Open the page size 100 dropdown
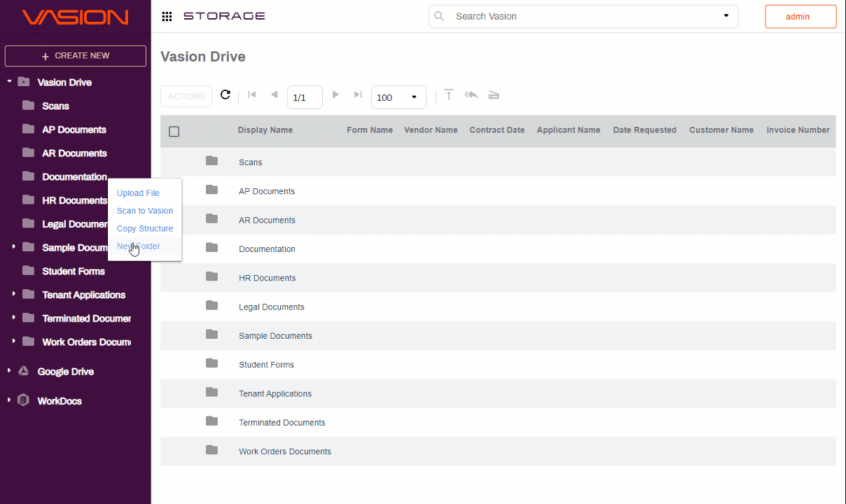This screenshot has height=504, width=846. 398,97
